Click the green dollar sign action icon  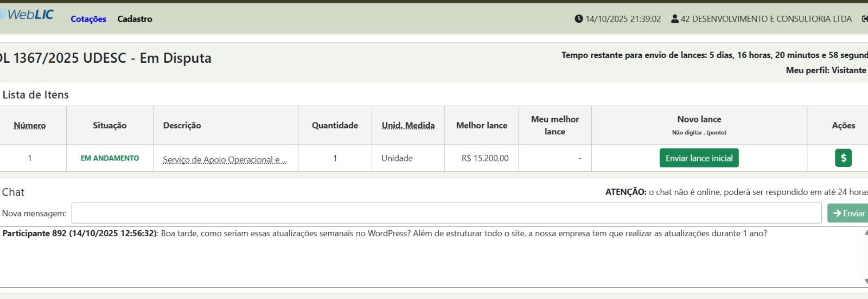843,158
